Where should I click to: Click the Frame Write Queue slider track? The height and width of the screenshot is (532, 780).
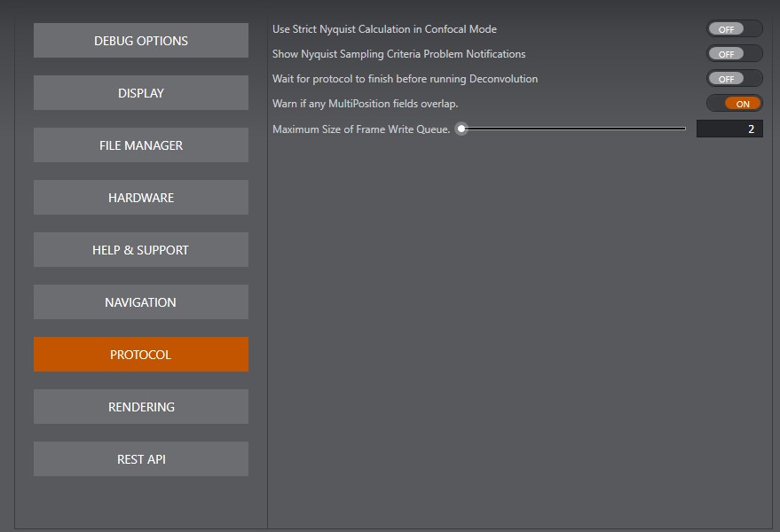(577, 129)
